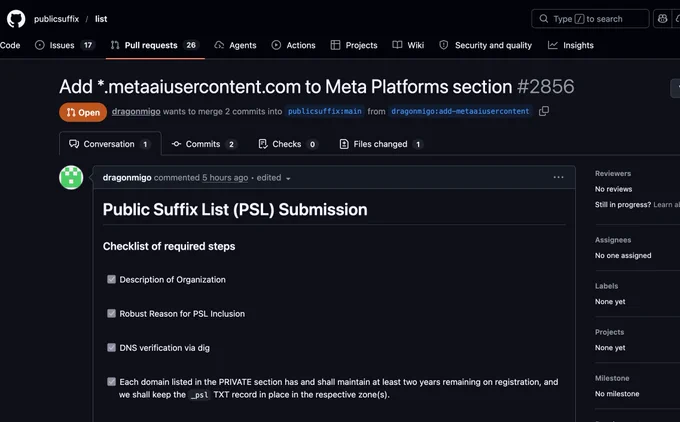
Task: Click the dragonmigo:add-metaaiusercontent branch link
Action: pyautogui.click(x=460, y=111)
